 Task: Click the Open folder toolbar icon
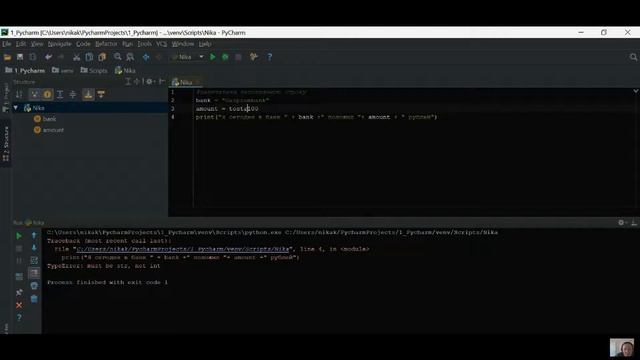tap(7, 57)
